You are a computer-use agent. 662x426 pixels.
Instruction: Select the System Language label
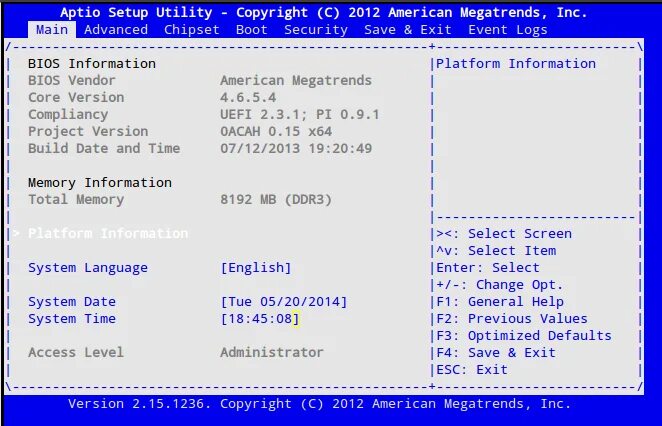click(88, 268)
